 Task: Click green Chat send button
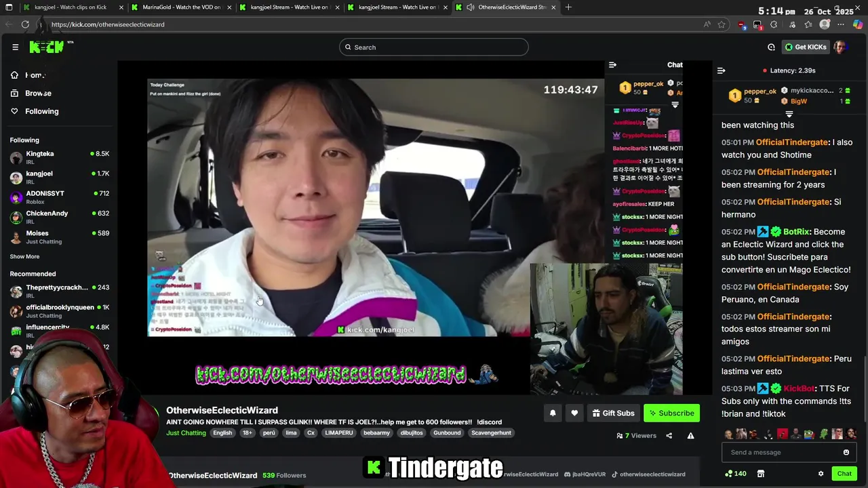click(844, 474)
